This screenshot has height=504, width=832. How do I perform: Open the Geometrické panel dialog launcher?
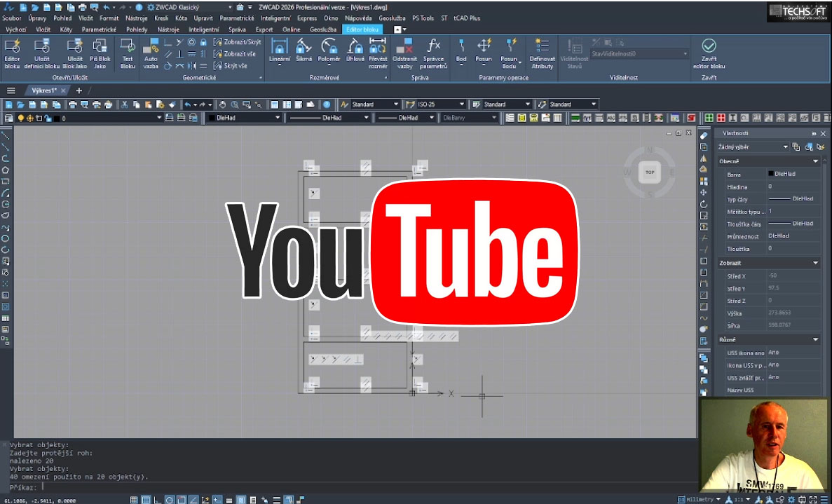coord(261,78)
